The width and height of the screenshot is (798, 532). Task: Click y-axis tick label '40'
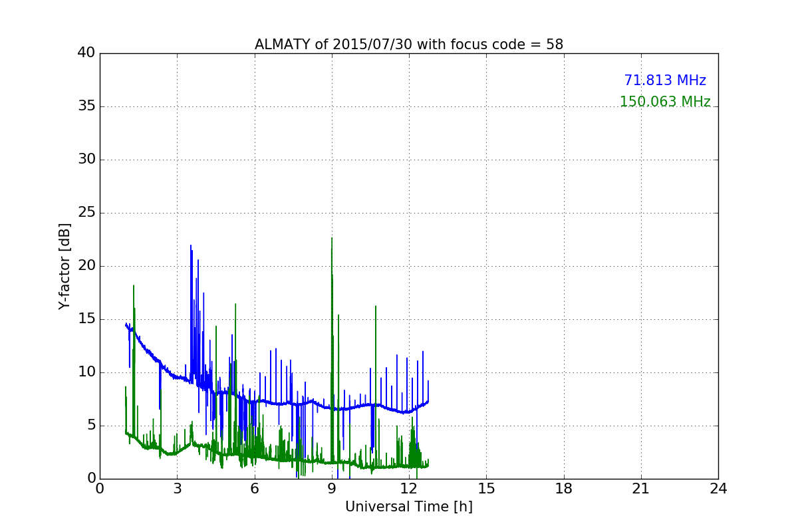pos(86,53)
